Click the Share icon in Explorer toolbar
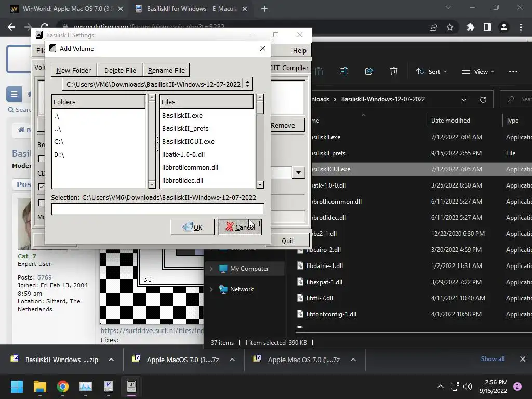532x399 pixels. coord(369,71)
